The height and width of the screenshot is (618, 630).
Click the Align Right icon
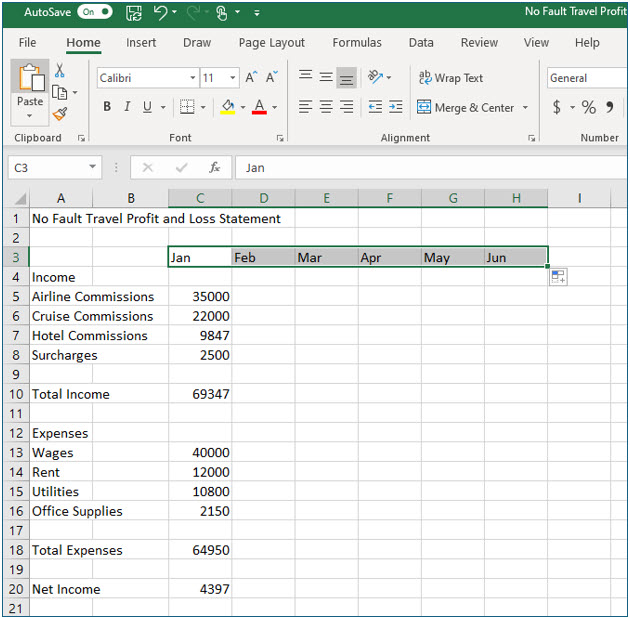click(x=346, y=107)
